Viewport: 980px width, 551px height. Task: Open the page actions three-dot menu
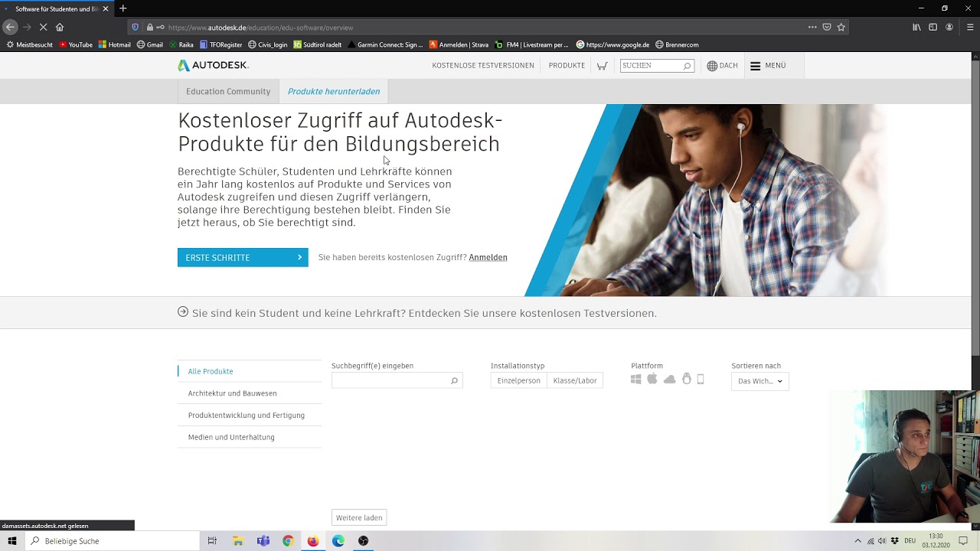coord(812,27)
